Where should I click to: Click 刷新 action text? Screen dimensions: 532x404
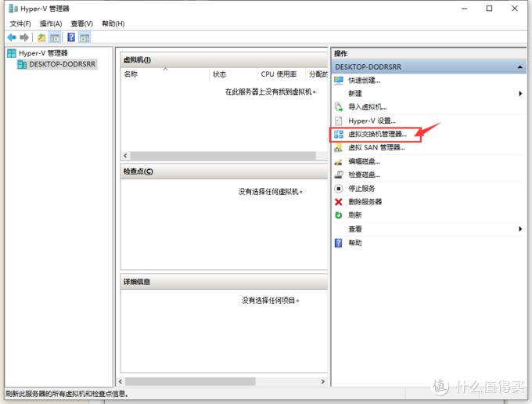coord(355,215)
